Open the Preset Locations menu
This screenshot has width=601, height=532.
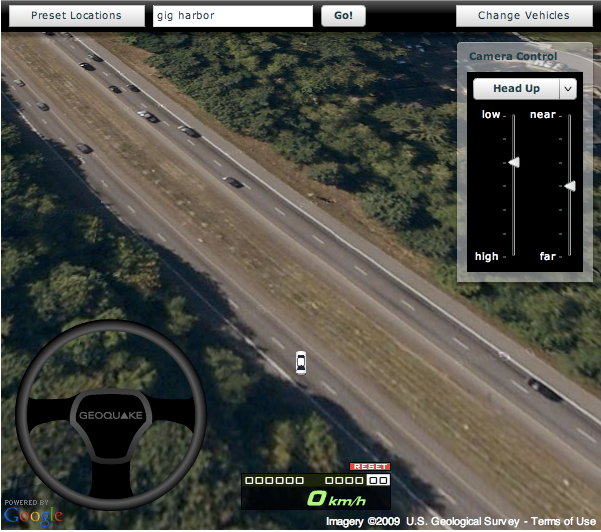click(x=77, y=16)
